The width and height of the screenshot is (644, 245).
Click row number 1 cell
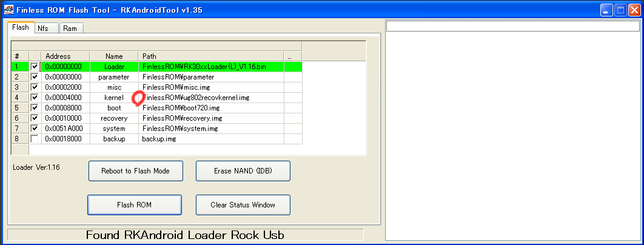coord(20,67)
